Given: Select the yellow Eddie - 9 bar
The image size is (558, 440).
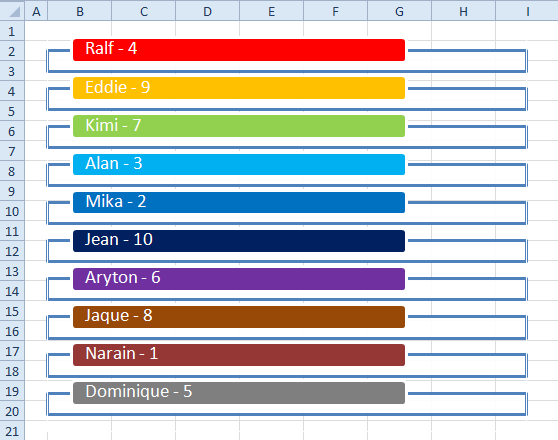Looking at the screenshot, I should click(x=239, y=88).
